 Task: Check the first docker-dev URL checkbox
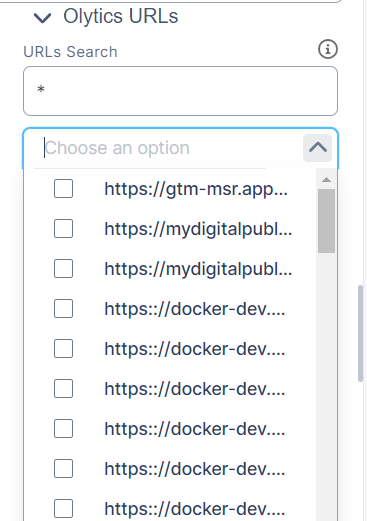63,308
